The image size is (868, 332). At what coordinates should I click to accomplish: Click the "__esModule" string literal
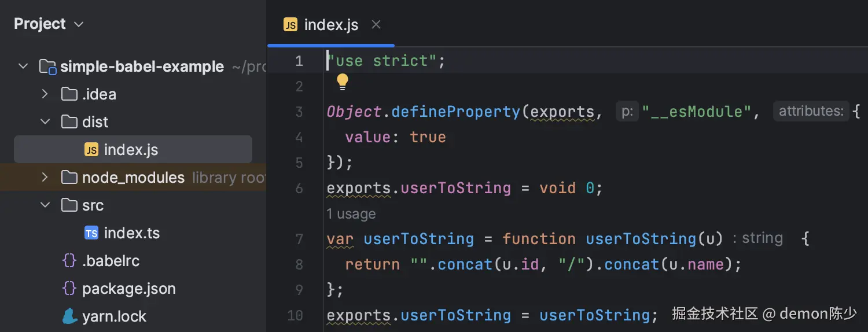click(696, 112)
